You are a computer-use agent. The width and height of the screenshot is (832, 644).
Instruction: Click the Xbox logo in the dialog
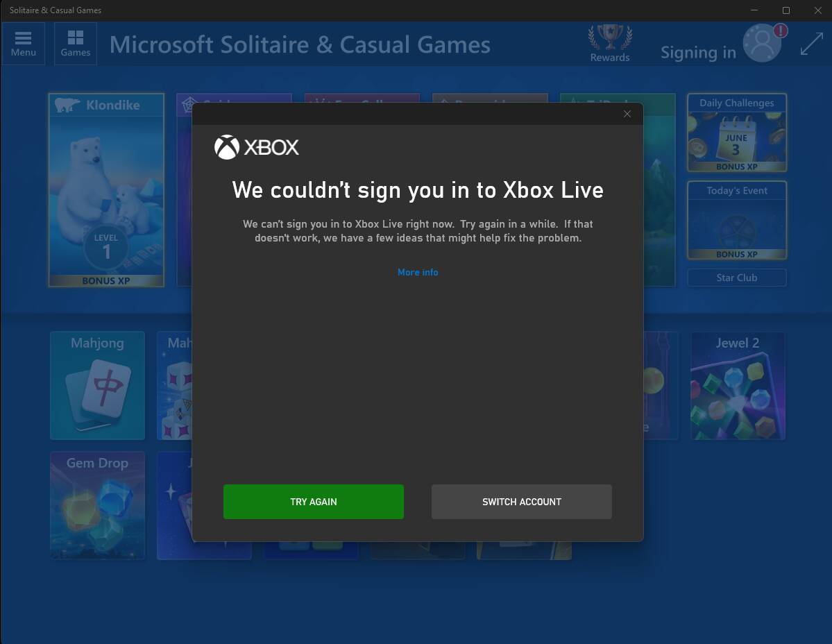[257, 147]
